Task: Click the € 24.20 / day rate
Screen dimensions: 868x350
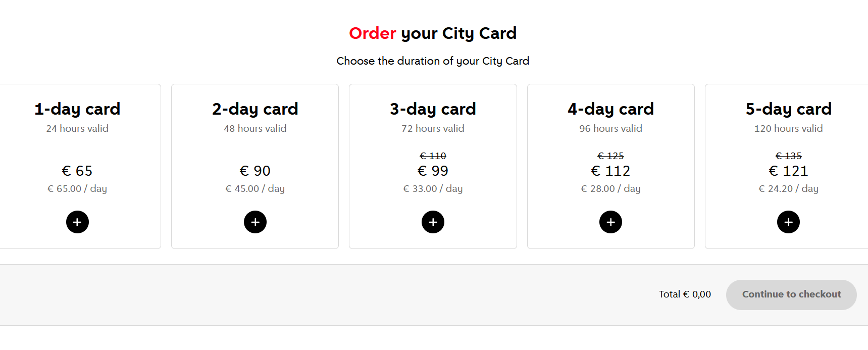Action: click(x=788, y=189)
